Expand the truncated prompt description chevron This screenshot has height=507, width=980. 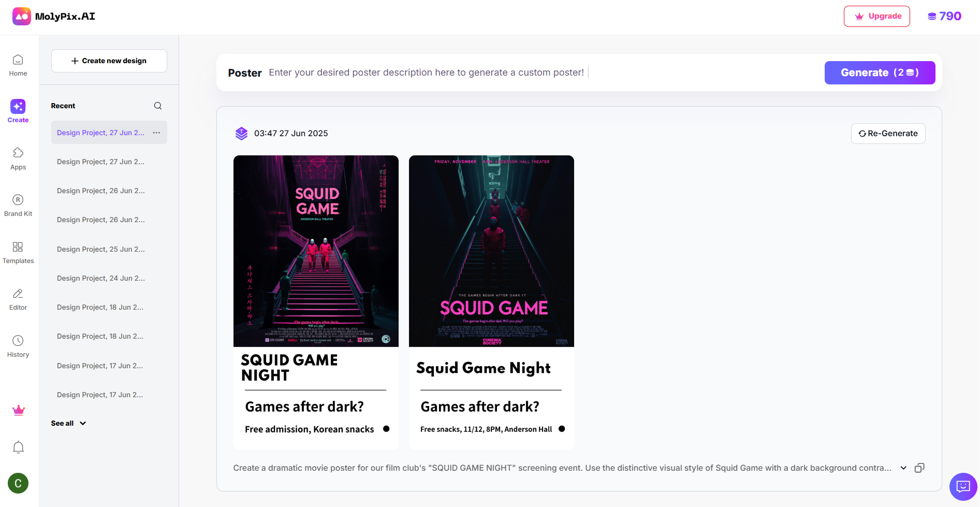pos(903,468)
